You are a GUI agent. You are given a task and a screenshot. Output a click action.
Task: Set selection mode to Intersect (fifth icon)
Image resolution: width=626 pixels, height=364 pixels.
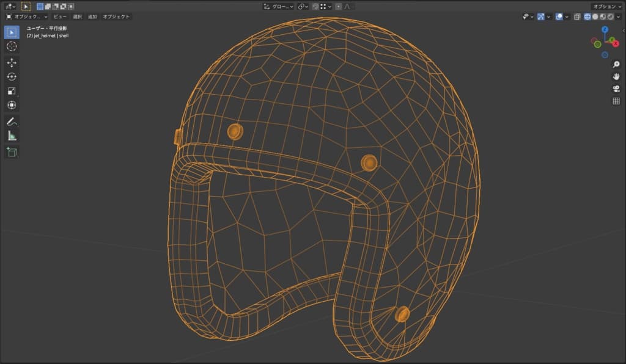71,6
